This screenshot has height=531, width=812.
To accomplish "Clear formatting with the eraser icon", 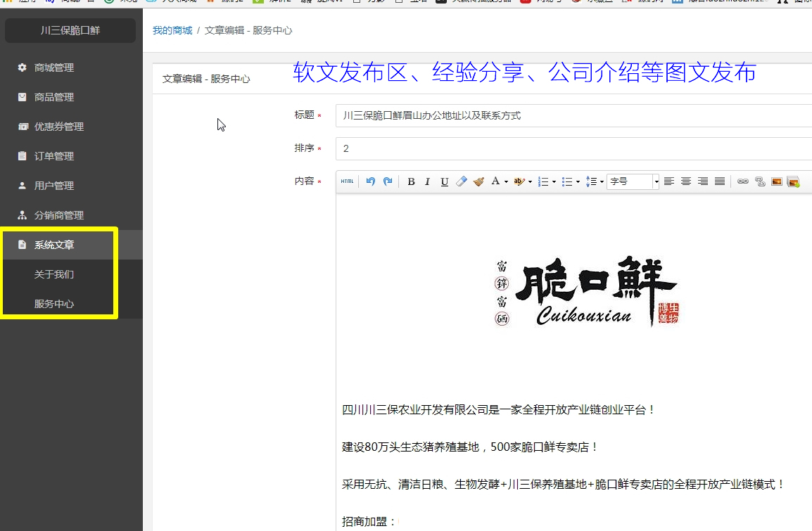I will 462,181.
